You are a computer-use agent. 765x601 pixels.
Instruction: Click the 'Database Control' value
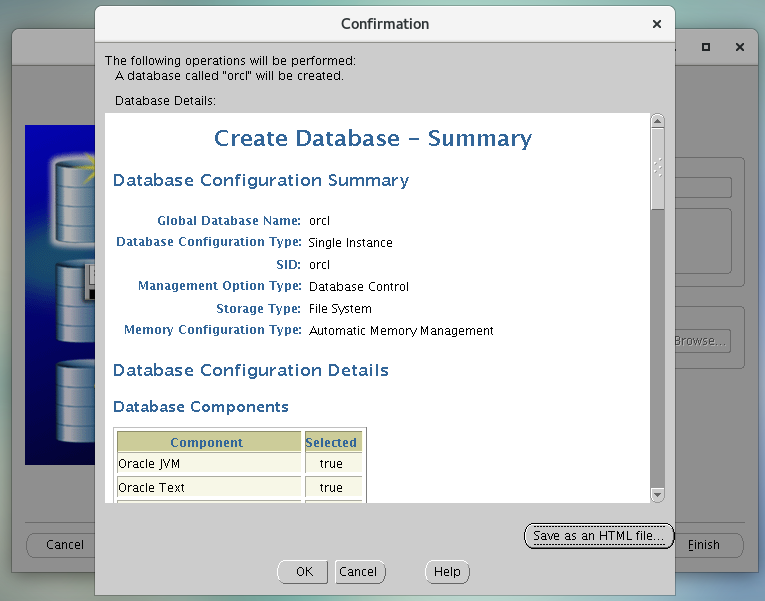click(x=359, y=286)
